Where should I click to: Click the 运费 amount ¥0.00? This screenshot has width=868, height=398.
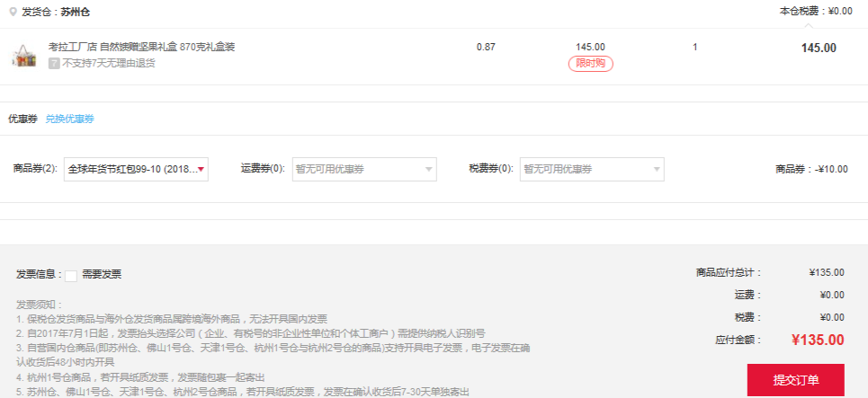click(832, 295)
